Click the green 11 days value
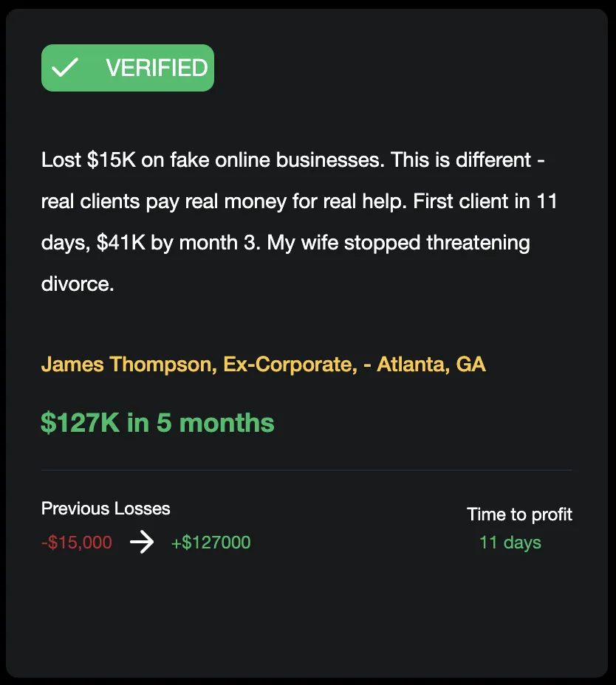The image size is (616, 685). tap(510, 543)
